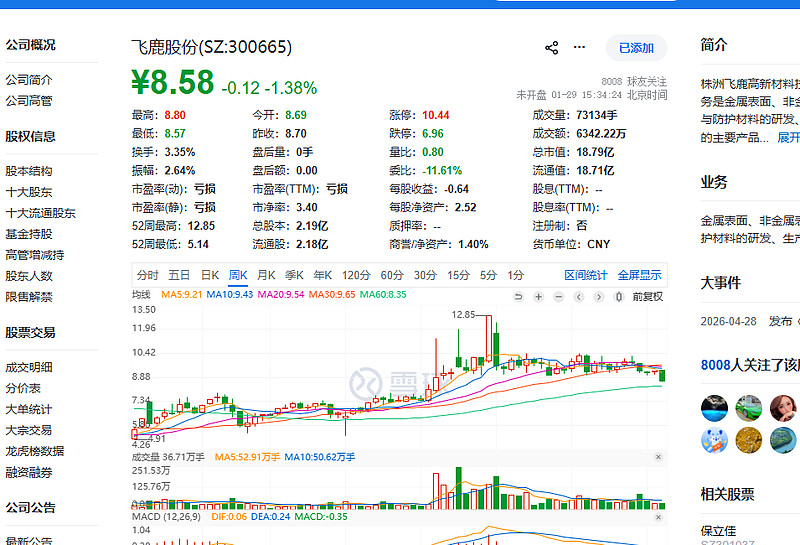Open 十大股东 in the sidebar
Image resolution: width=800 pixels, height=545 pixels.
[29, 192]
